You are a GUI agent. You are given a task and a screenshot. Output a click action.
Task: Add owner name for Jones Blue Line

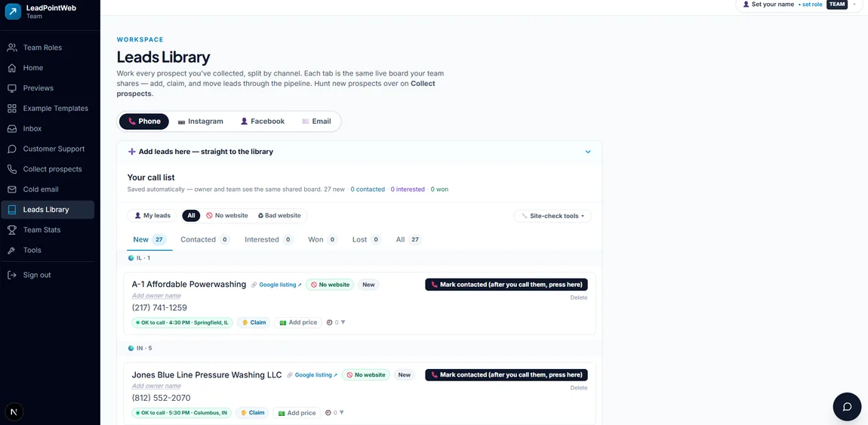click(x=156, y=387)
